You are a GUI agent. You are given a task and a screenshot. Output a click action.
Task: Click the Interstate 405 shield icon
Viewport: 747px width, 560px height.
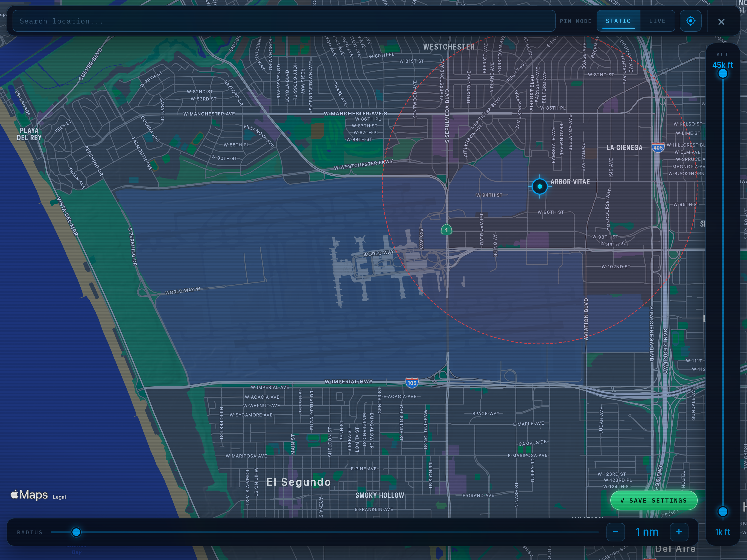[x=658, y=147]
